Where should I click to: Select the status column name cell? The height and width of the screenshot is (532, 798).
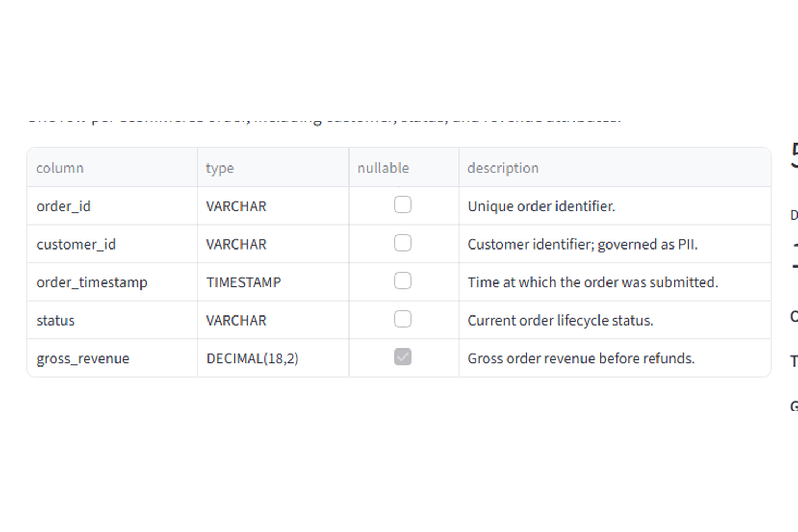click(x=112, y=320)
